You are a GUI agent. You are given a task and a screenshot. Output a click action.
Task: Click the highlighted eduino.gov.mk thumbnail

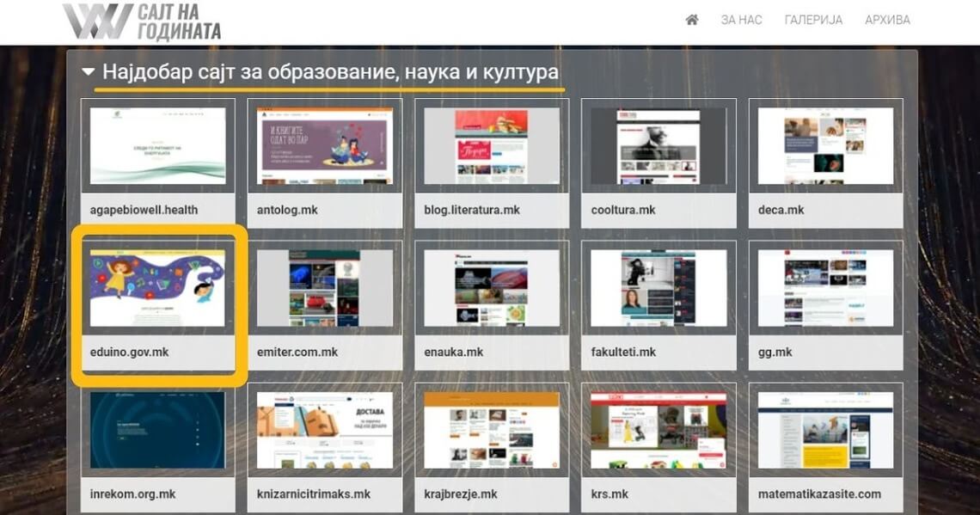tap(158, 288)
